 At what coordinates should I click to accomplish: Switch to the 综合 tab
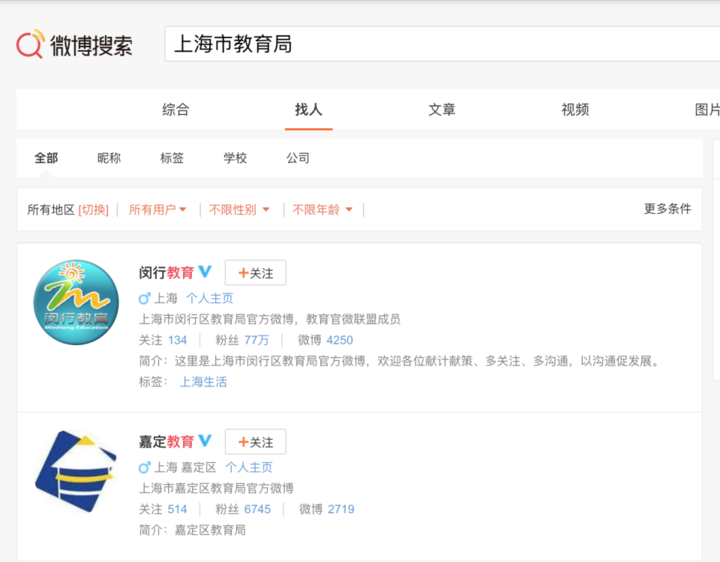[176, 110]
